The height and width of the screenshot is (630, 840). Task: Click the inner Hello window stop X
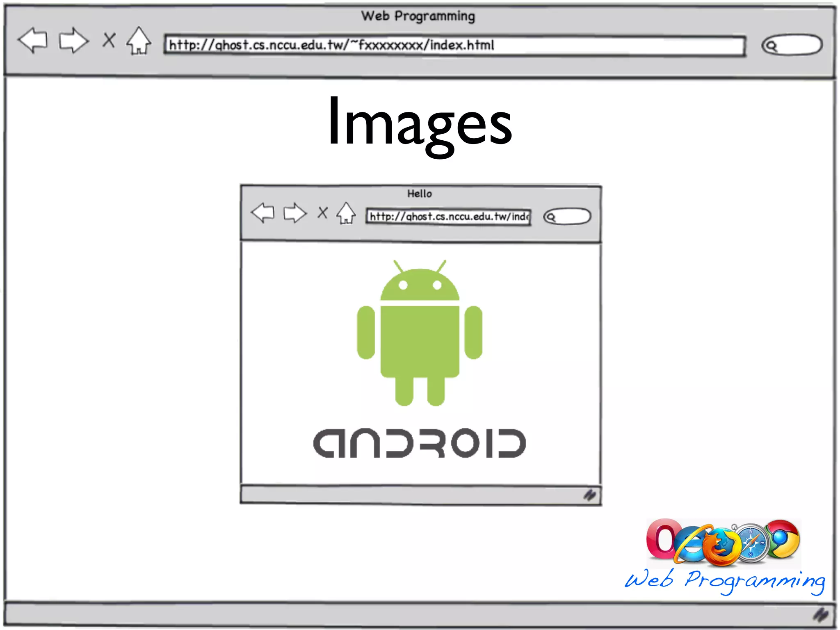click(323, 212)
